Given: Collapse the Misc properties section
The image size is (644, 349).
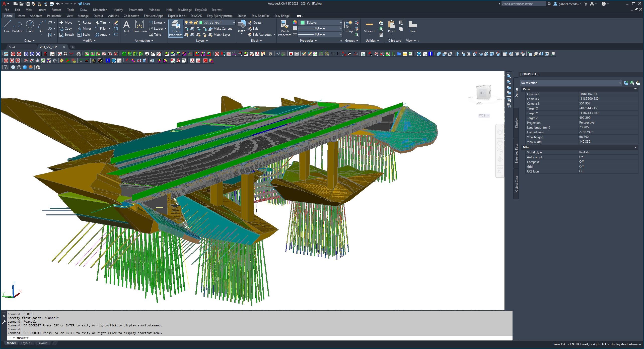Looking at the screenshot, I should click(635, 147).
